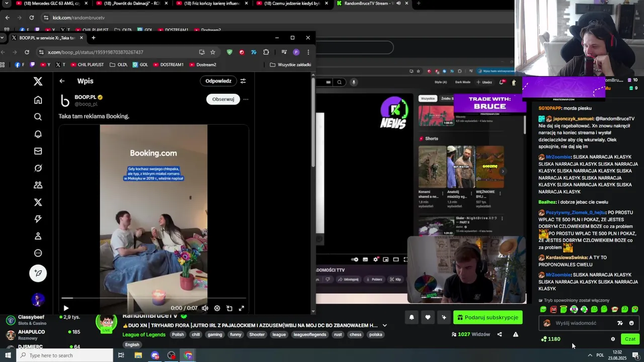Click Polish tag chip

[178, 335]
